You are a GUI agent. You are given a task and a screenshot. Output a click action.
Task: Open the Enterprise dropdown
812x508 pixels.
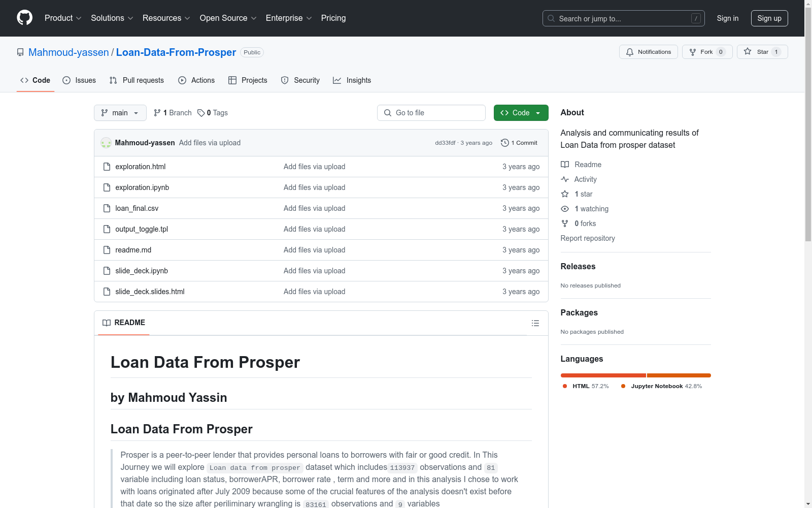click(289, 18)
